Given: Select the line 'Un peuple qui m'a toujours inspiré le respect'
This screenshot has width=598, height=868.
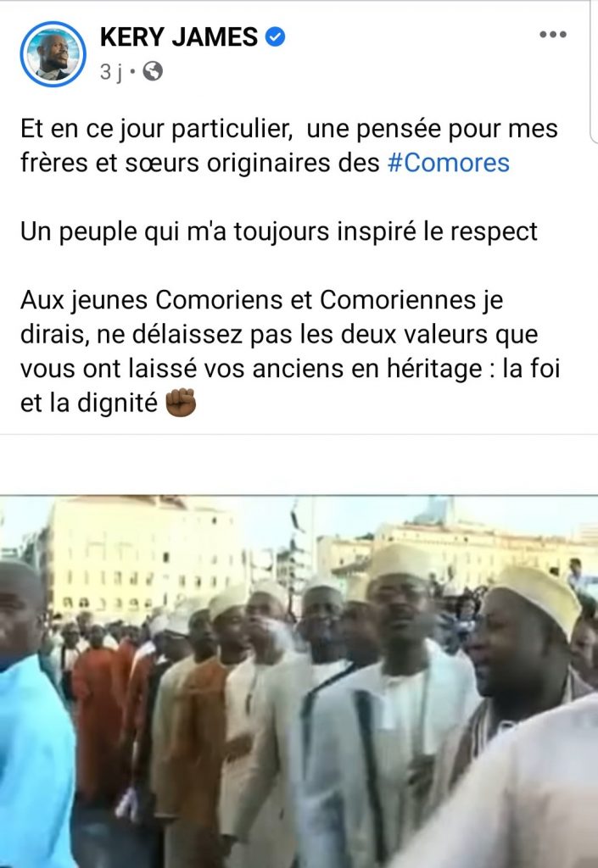Looking at the screenshot, I should coord(278,231).
